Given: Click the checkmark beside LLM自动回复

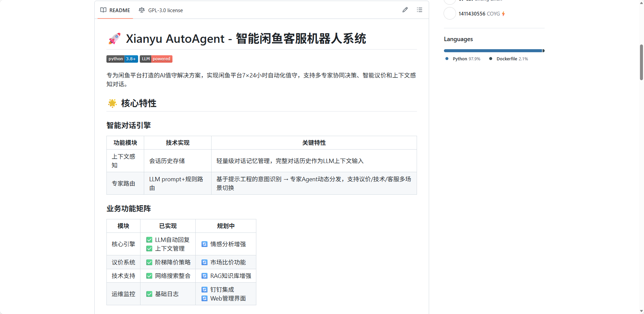Looking at the screenshot, I should (149, 240).
